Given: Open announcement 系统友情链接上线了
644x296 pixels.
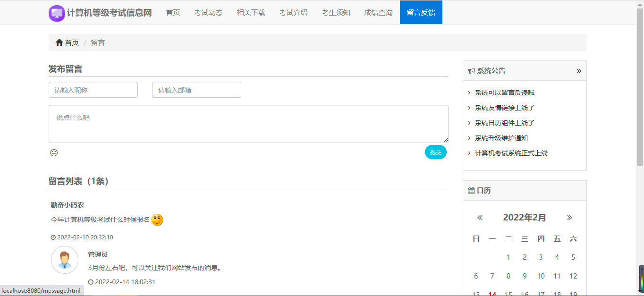Looking at the screenshot, I should point(505,108).
